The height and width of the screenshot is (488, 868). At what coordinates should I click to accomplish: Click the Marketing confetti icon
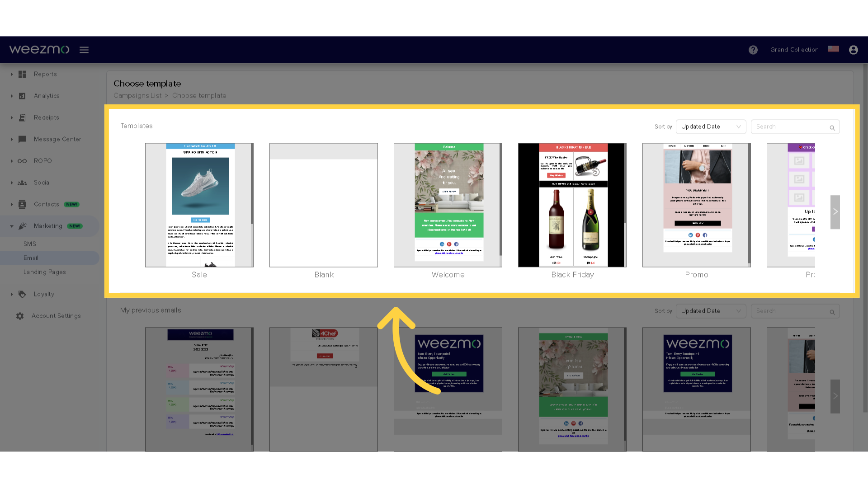coord(22,226)
